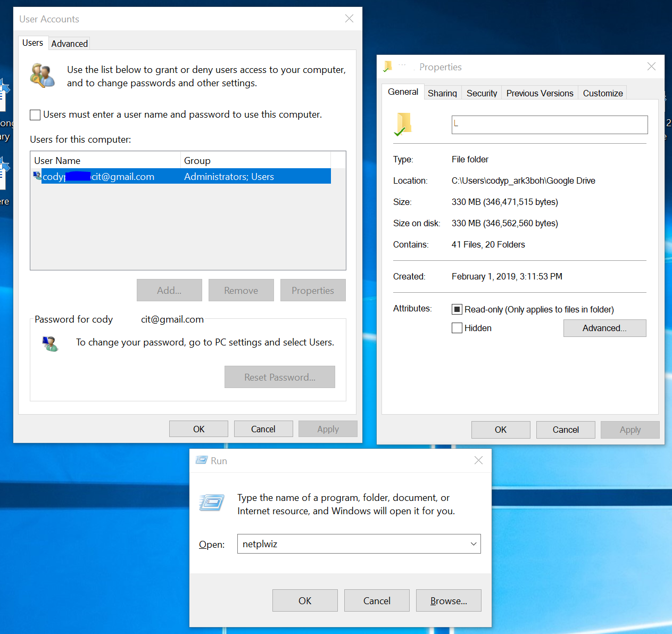
Task: Click Apply in the Properties window
Action: pyautogui.click(x=630, y=430)
